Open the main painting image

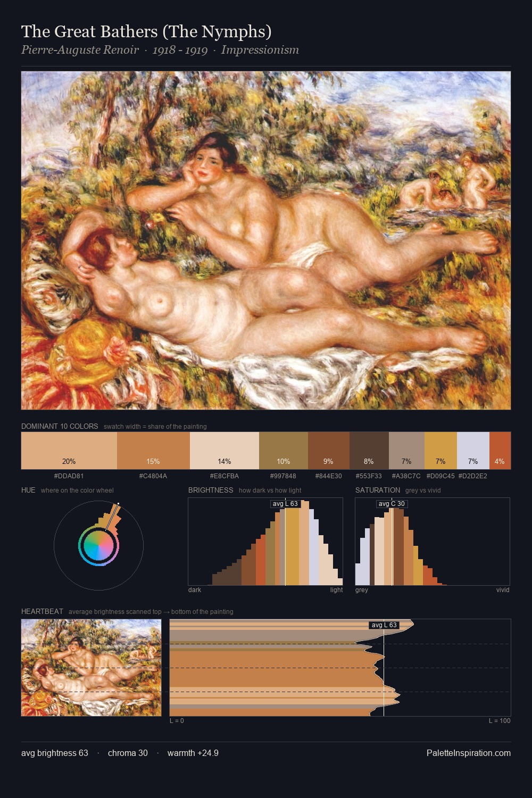click(x=266, y=240)
